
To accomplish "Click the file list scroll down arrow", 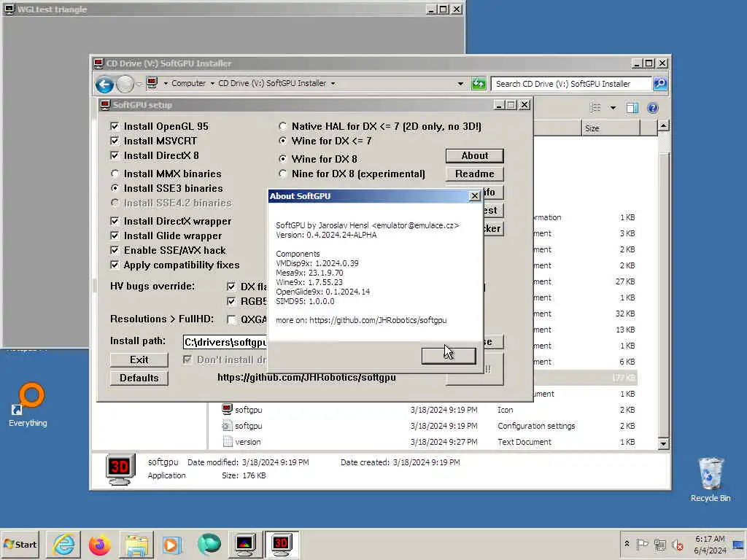I will pos(663,444).
